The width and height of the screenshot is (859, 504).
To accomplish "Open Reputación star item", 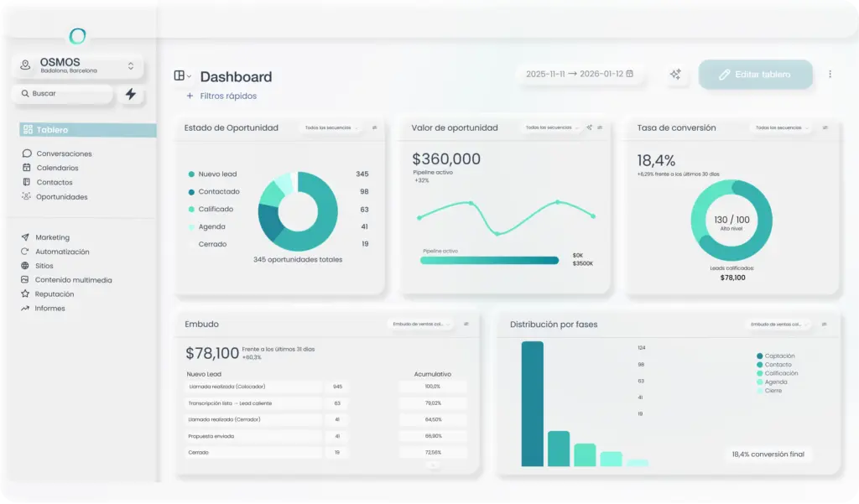I will 54,294.
